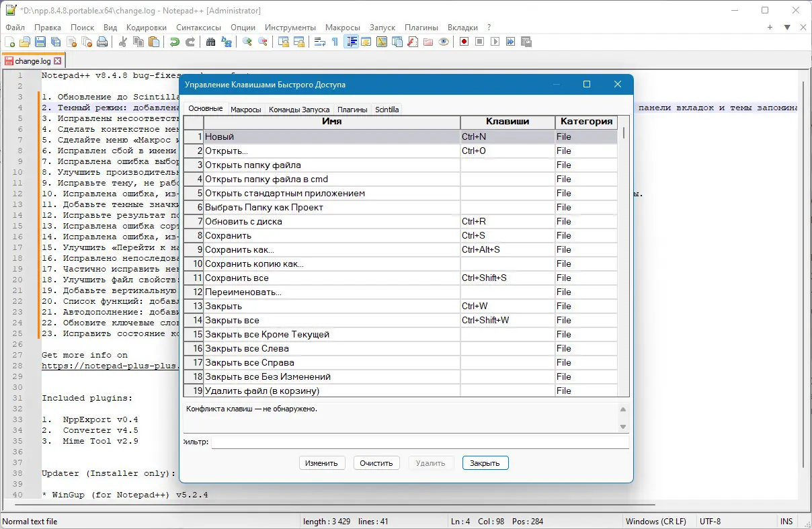Open the Файл menu
Viewport: 812px width, 529px height.
point(15,28)
